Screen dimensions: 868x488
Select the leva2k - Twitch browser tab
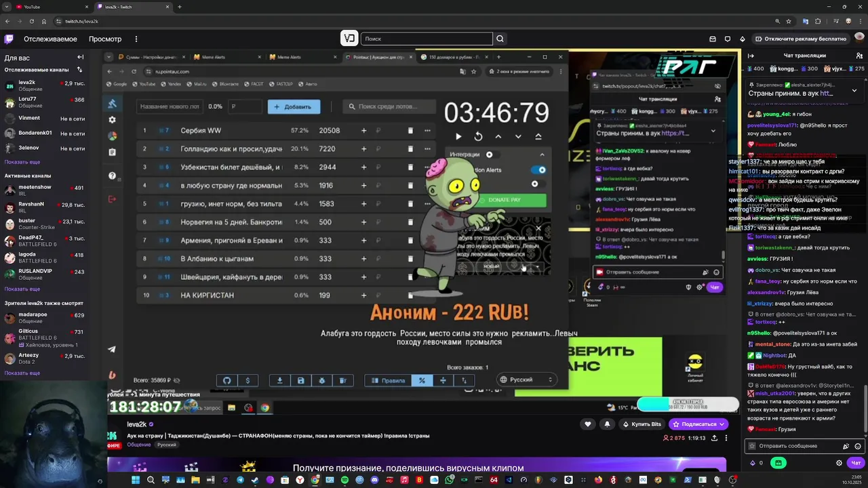[x=132, y=7]
